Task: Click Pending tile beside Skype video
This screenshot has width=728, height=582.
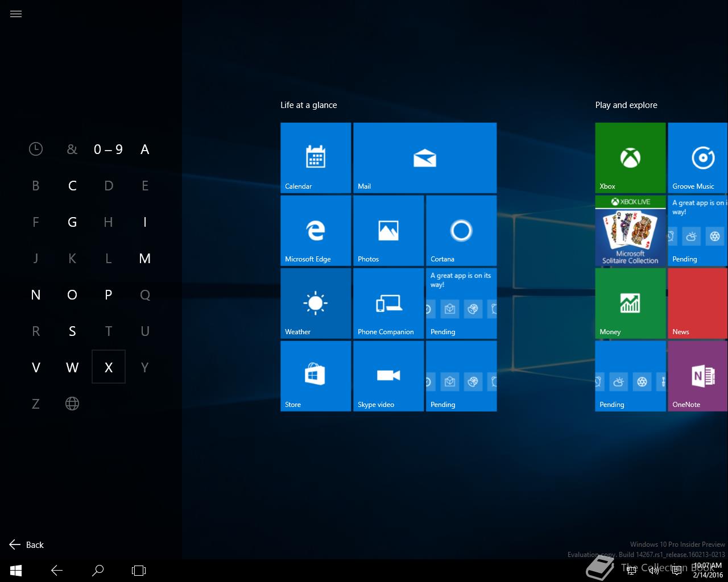Action: click(x=461, y=376)
